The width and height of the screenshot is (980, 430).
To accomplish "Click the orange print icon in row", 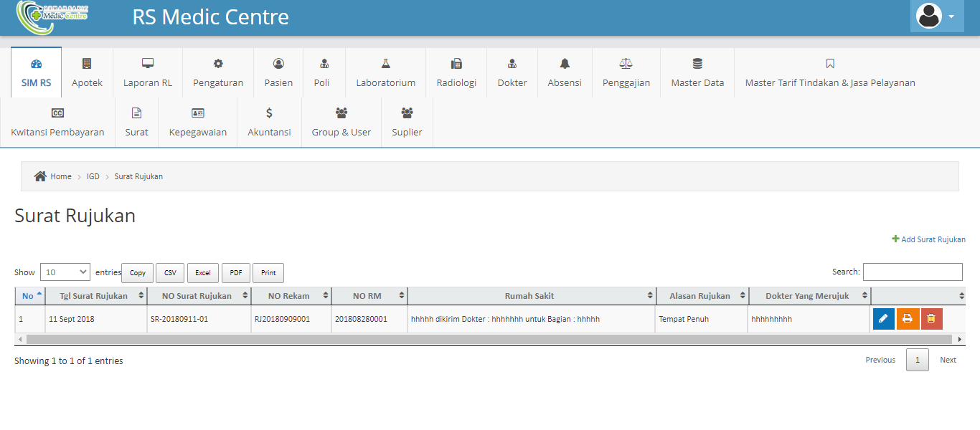I will (908, 319).
